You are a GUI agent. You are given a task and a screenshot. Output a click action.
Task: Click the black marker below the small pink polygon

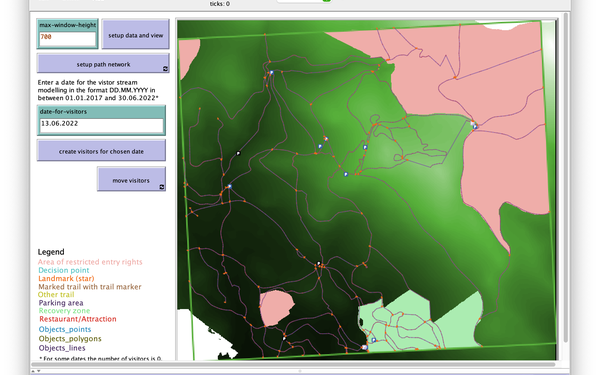pyautogui.click(x=284, y=338)
